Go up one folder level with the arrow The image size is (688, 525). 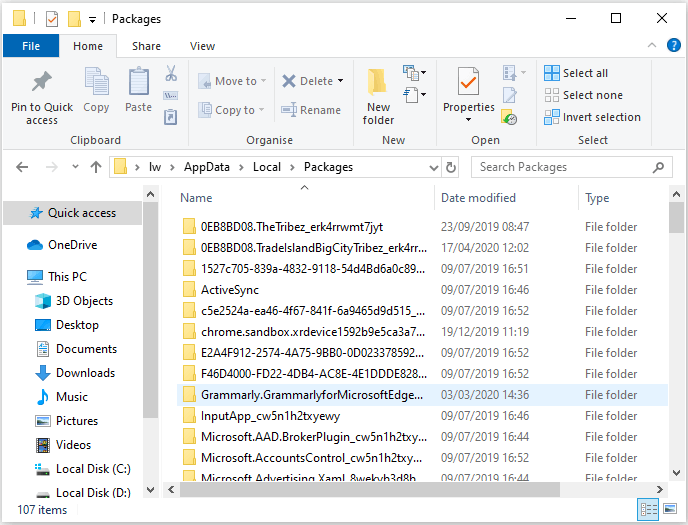(x=96, y=167)
